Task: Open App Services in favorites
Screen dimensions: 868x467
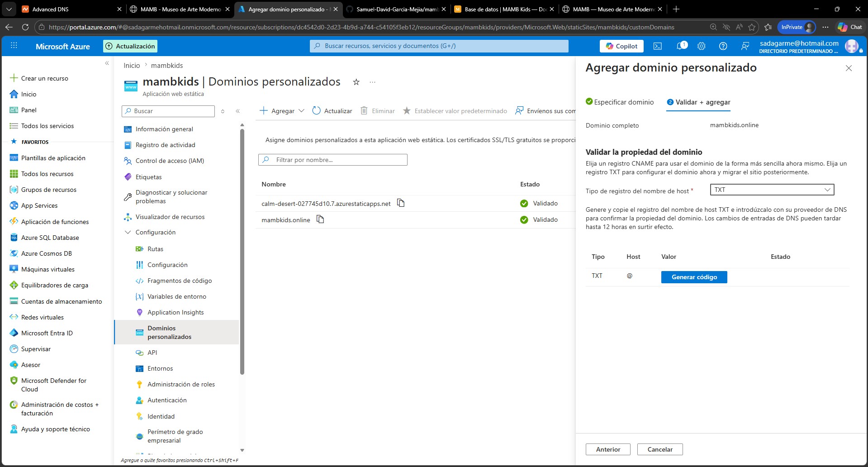Action: pos(39,205)
